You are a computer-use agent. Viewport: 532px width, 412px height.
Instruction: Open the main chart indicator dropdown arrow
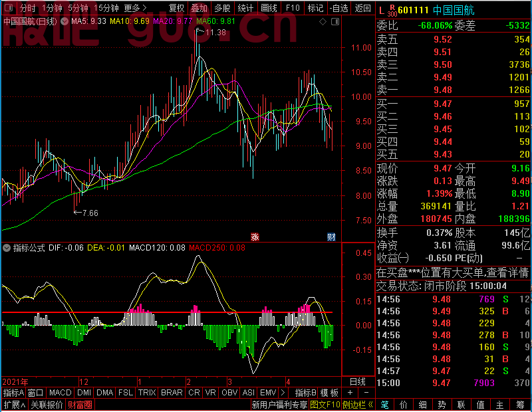[x=64, y=22]
